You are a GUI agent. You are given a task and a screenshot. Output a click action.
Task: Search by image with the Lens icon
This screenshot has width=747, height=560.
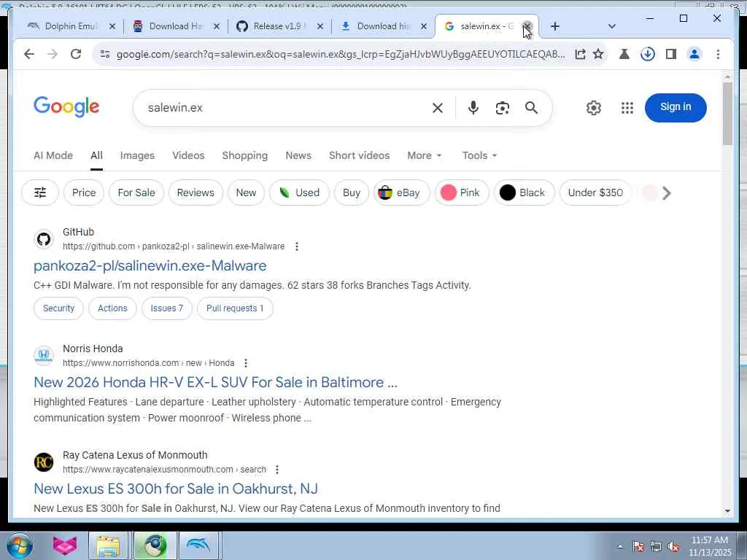[x=502, y=108]
